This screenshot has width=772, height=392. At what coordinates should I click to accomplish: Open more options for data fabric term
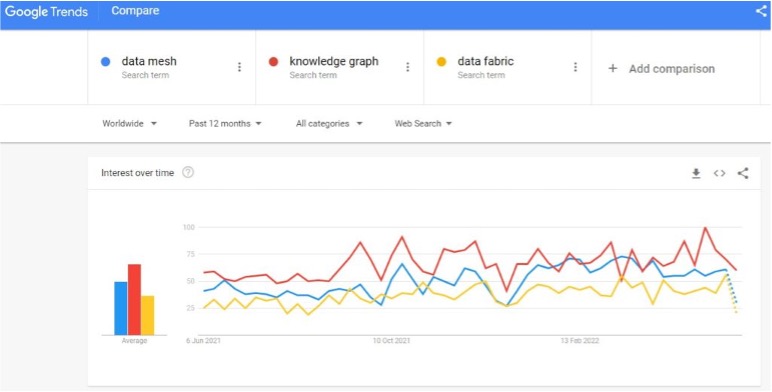[575, 67]
